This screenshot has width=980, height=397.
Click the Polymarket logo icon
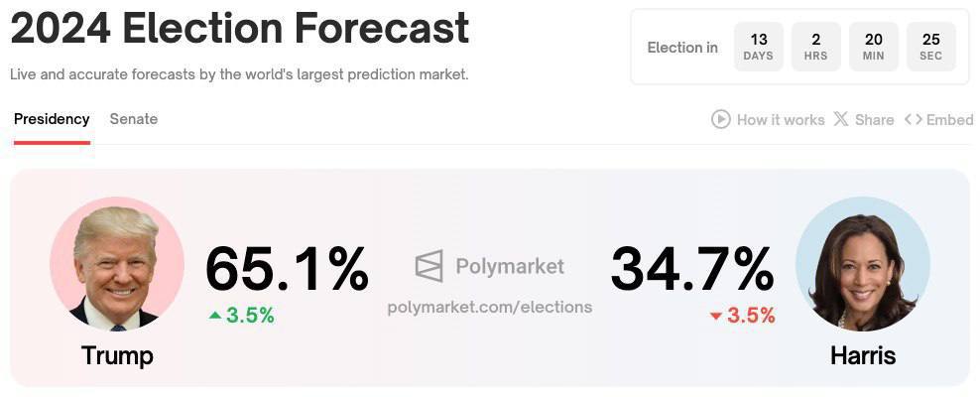429,266
